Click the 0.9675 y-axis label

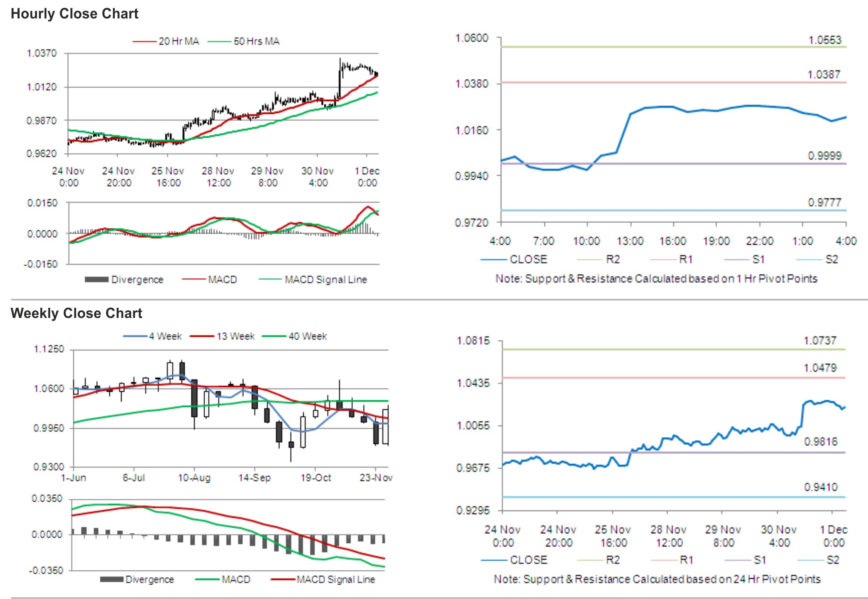pyautogui.click(x=473, y=468)
